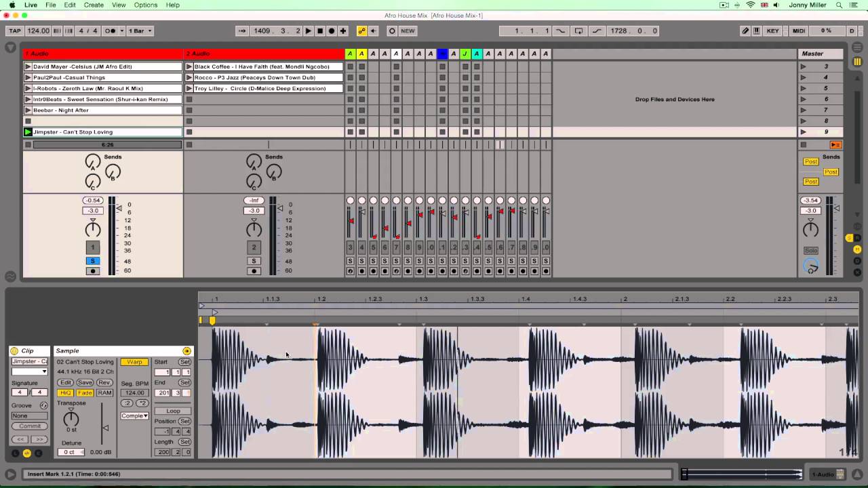Click the Punch-In switch

(x=561, y=30)
